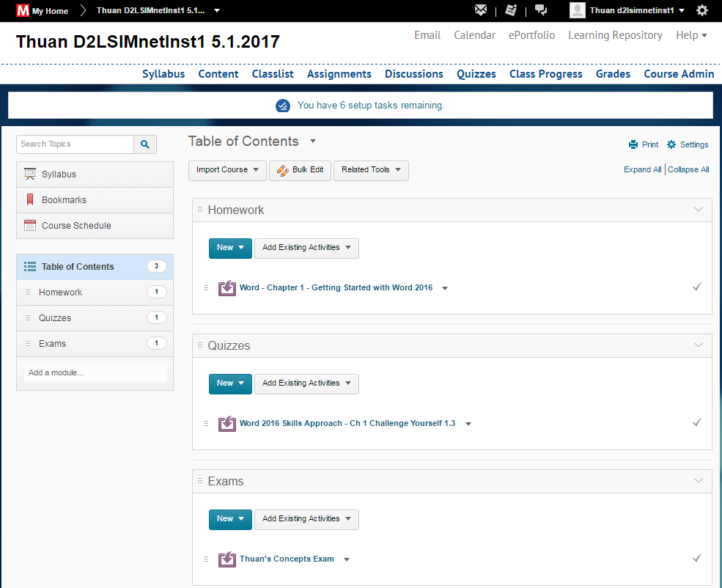Viewport: 722px width, 588px height.
Task: Toggle completion checkmark for Challenge Yourself 1.3
Action: pos(697,422)
